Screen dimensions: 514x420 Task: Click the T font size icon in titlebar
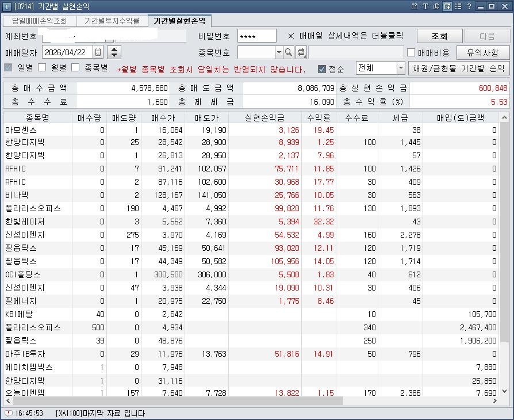[x=425, y=6]
